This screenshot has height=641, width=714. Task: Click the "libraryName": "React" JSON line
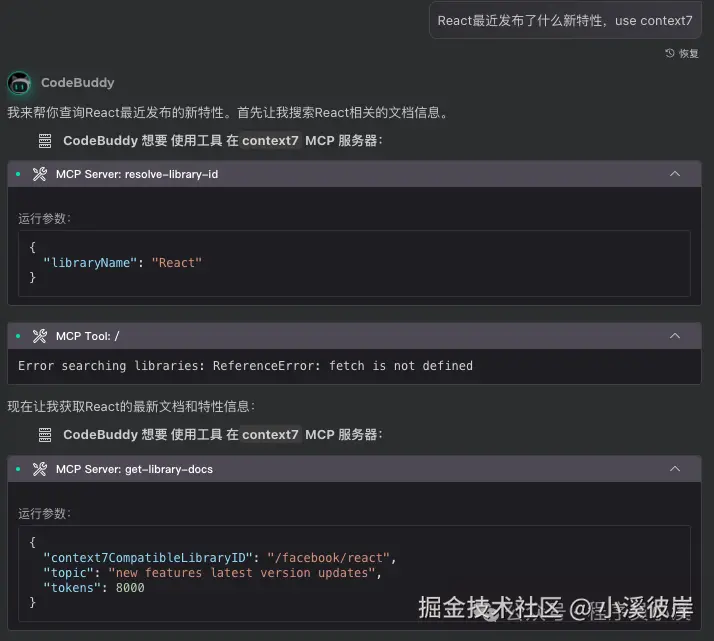click(122, 263)
